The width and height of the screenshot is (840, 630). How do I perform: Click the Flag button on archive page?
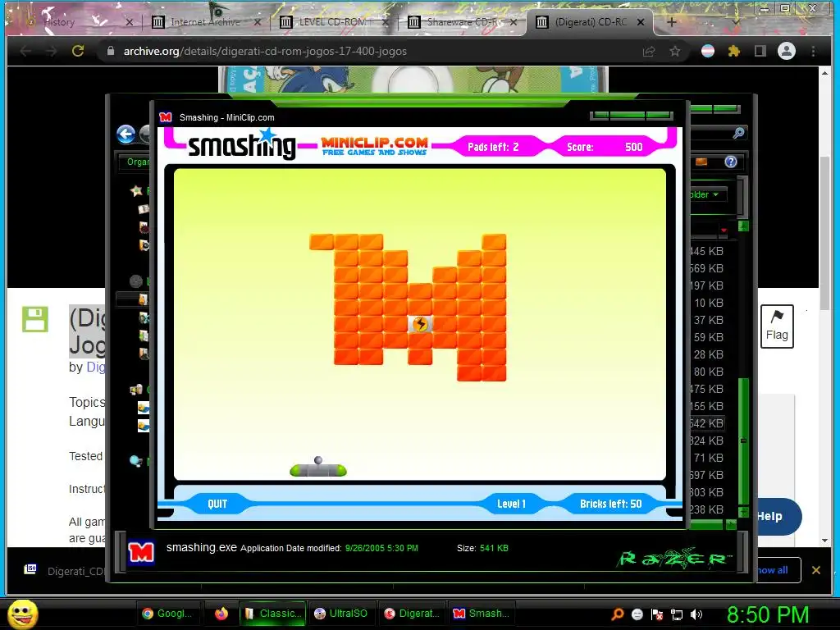point(777,326)
